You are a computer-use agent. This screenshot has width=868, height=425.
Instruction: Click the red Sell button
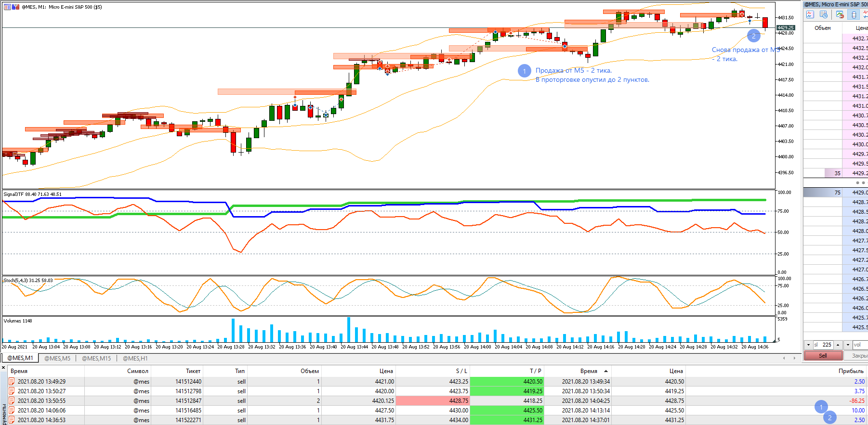[x=823, y=356]
